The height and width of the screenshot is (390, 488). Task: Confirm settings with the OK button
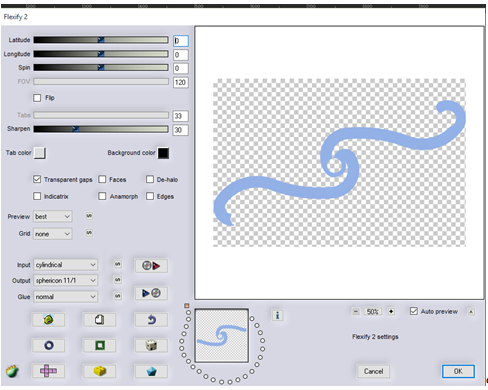pyautogui.click(x=458, y=371)
